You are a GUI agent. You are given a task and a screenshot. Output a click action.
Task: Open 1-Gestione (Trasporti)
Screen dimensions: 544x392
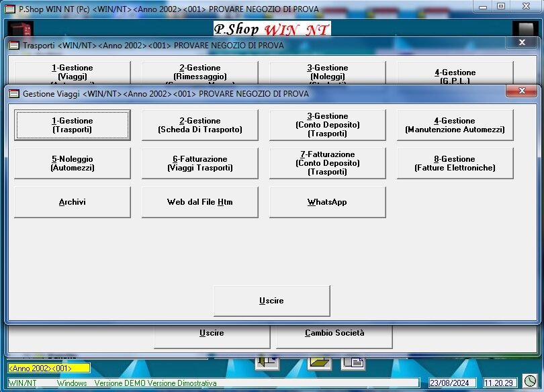tap(72, 125)
